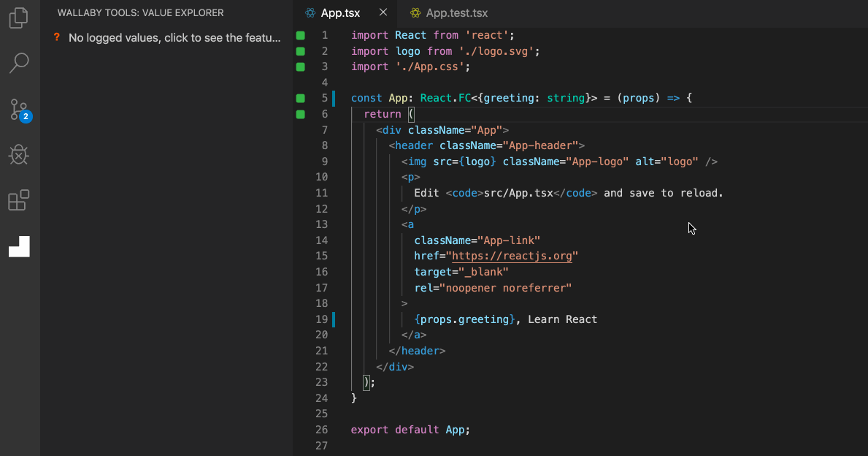Click the test icon on App.test.tsx tab
Viewport: 868px width, 456px height.
(x=415, y=12)
